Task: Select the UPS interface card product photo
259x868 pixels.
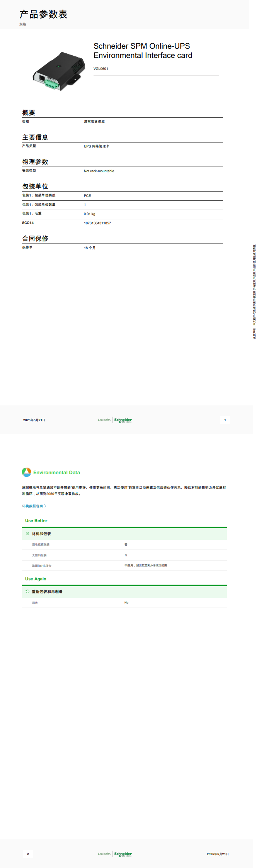Action: pyautogui.click(x=59, y=71)
